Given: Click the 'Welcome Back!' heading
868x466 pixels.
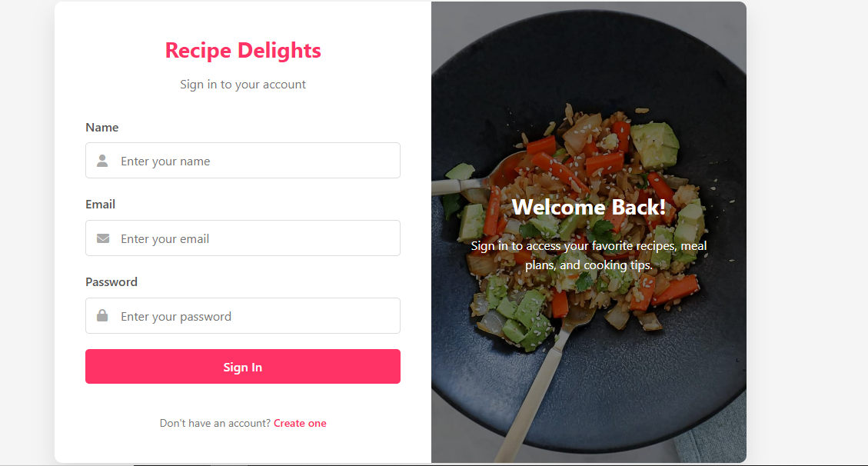Looking at the screenshot, I should (588, 207).
